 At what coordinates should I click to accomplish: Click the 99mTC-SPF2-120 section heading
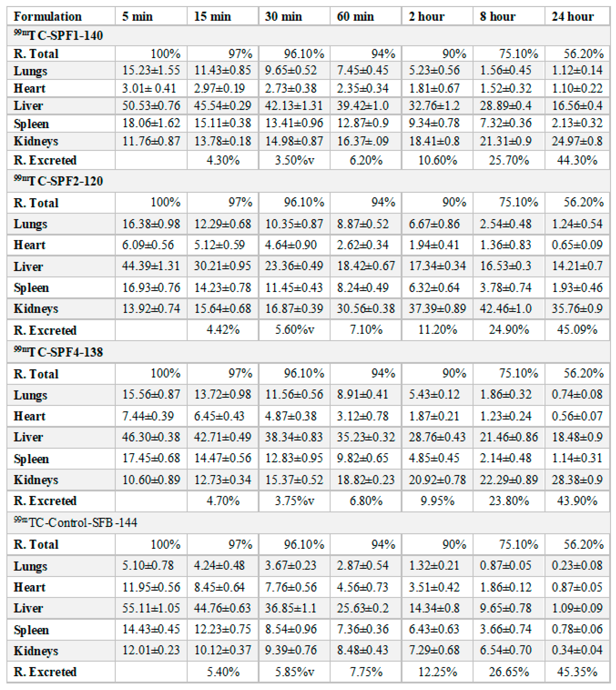click(x=58, y=181)
